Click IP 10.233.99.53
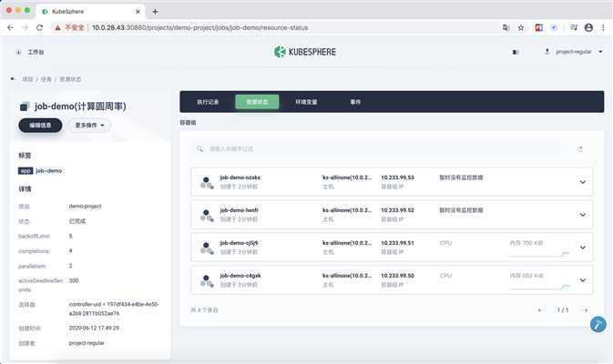This screenshot has width=613, height=364. pos(398,177)
